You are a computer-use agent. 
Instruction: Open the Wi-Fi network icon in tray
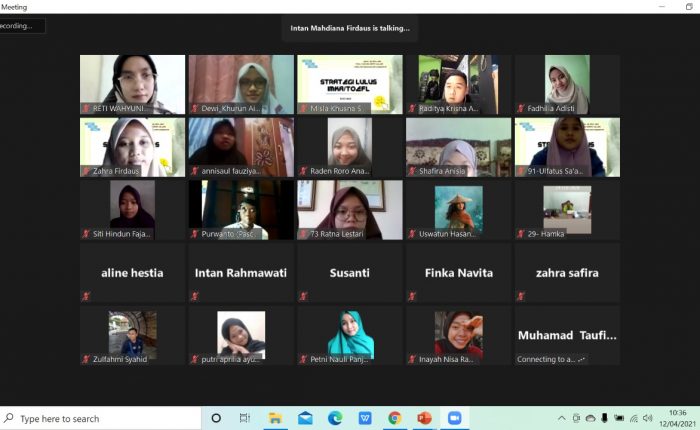point(633,418)
